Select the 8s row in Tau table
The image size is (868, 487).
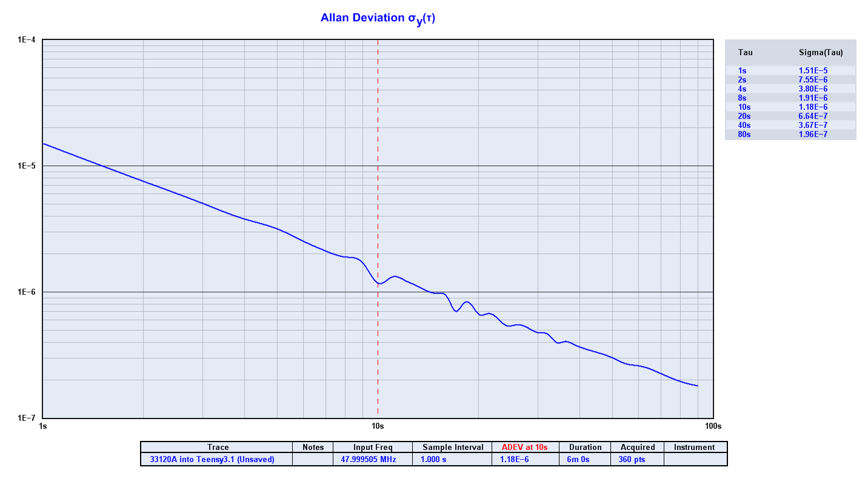(x=790, y=98)
